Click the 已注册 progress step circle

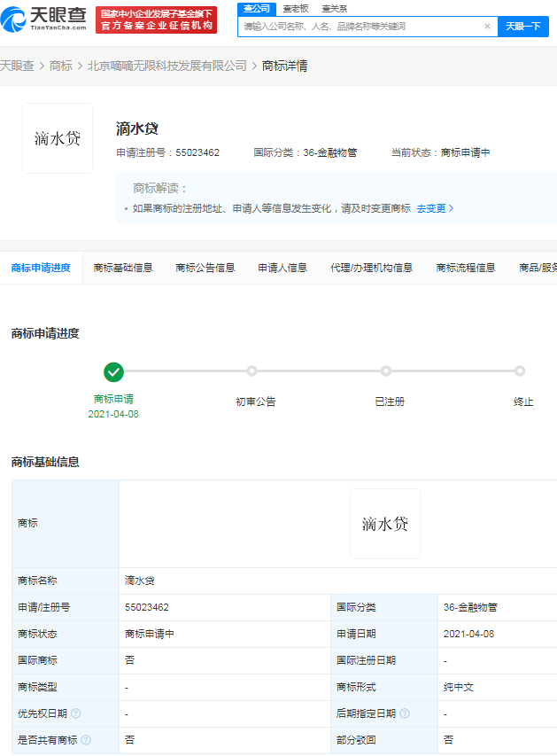(x=386, y=371)
